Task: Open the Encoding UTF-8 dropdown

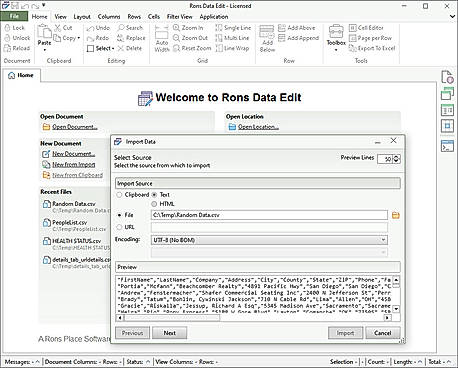Action: (269, 240)
